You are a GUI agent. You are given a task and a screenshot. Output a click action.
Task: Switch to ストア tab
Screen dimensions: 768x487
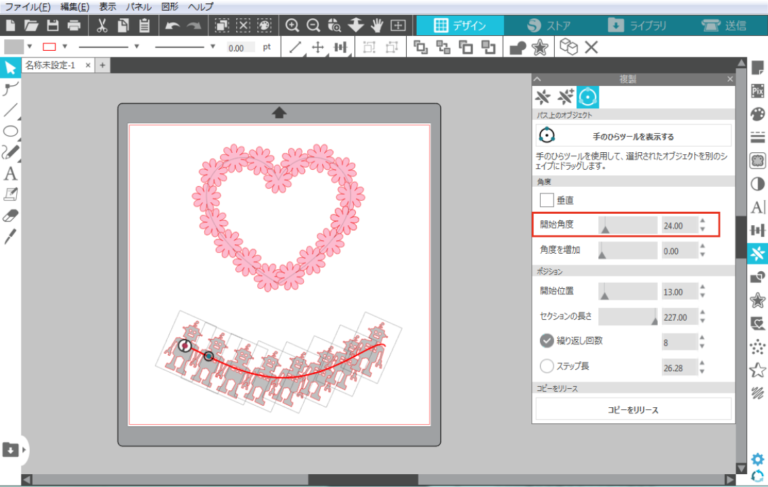coord(549,25)
